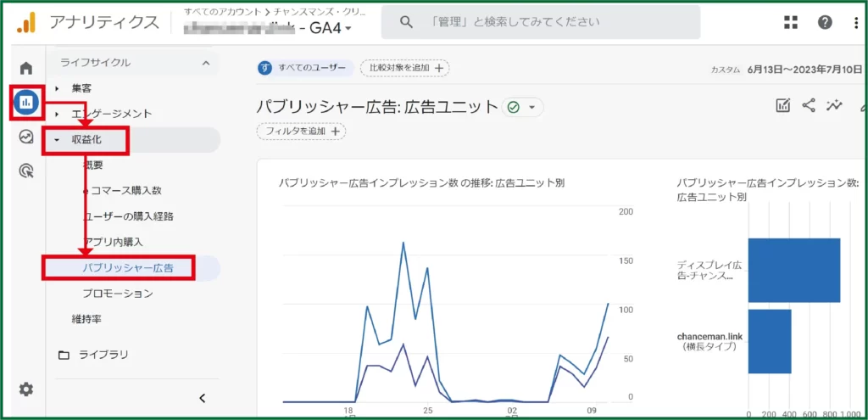Select プロモーション in the sidebar

tap(118, 294)
